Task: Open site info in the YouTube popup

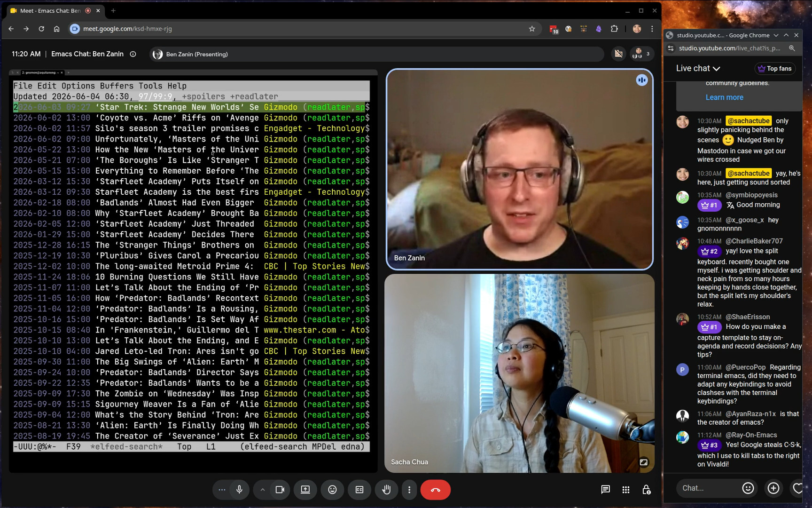Action: [x=671, y=48]
